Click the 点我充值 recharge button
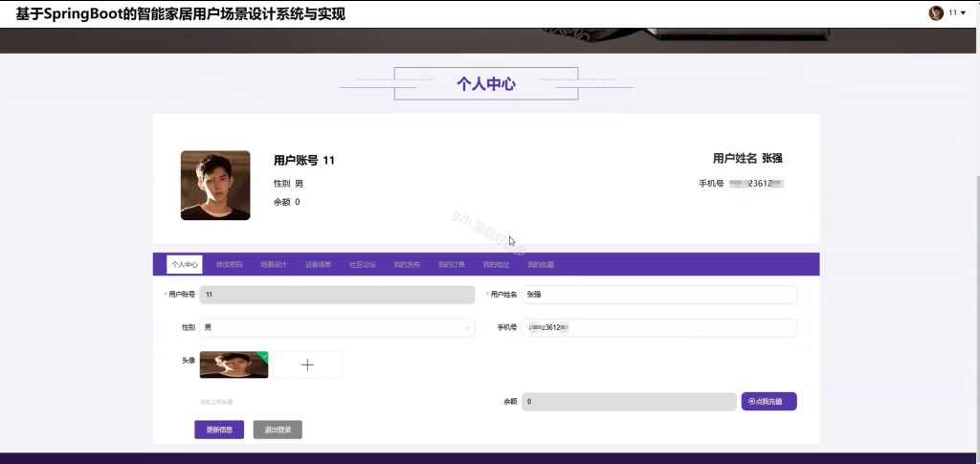 coord(768,402)
